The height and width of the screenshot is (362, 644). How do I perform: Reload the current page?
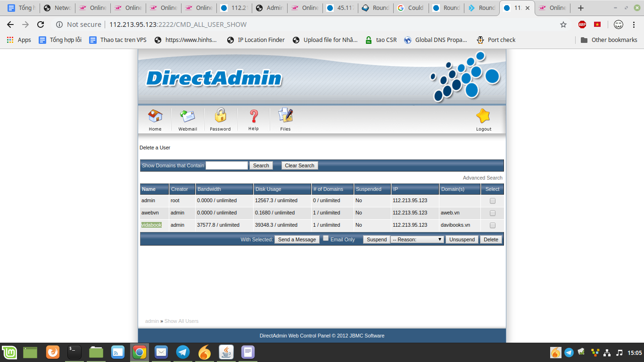(x=41, y=25)
